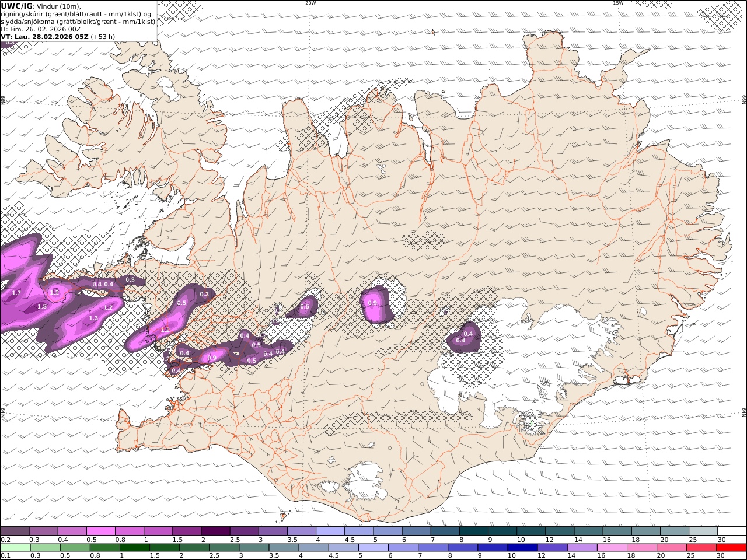Click the UWC/IG Vindur (10m) title text
The image size is (747, 560).
[x=41, y=6]
